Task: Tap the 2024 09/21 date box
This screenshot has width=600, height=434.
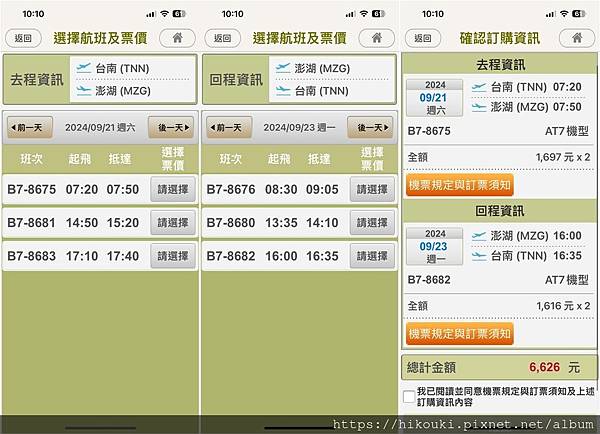Action: pyautogui.click(x=435, y=98)
